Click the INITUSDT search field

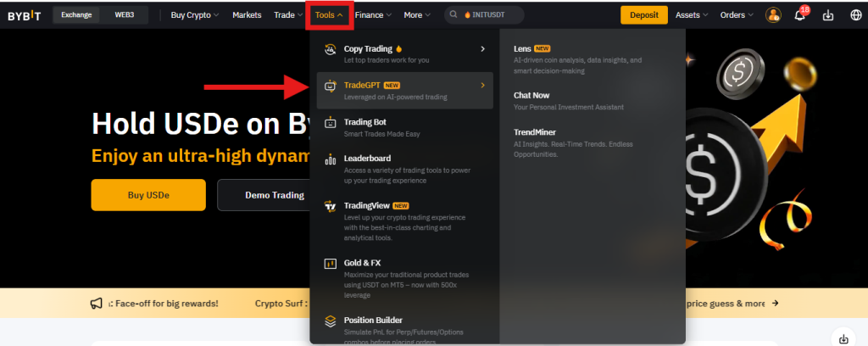click(x=484, y=15)
